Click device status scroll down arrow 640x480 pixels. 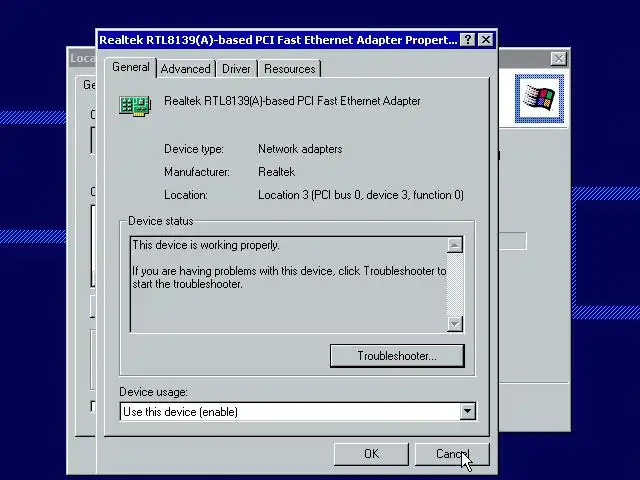[455, 324]
